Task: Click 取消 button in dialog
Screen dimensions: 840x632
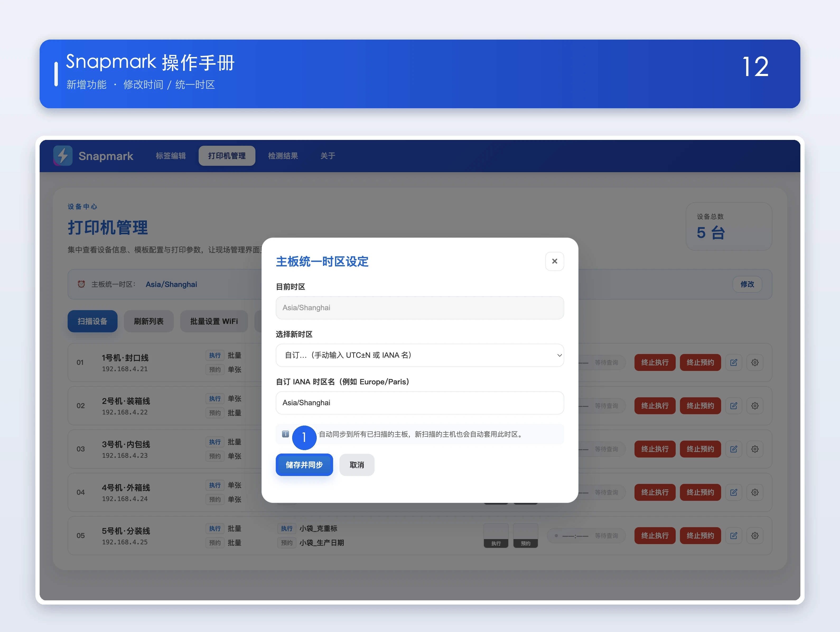Action: pos(357,465)
